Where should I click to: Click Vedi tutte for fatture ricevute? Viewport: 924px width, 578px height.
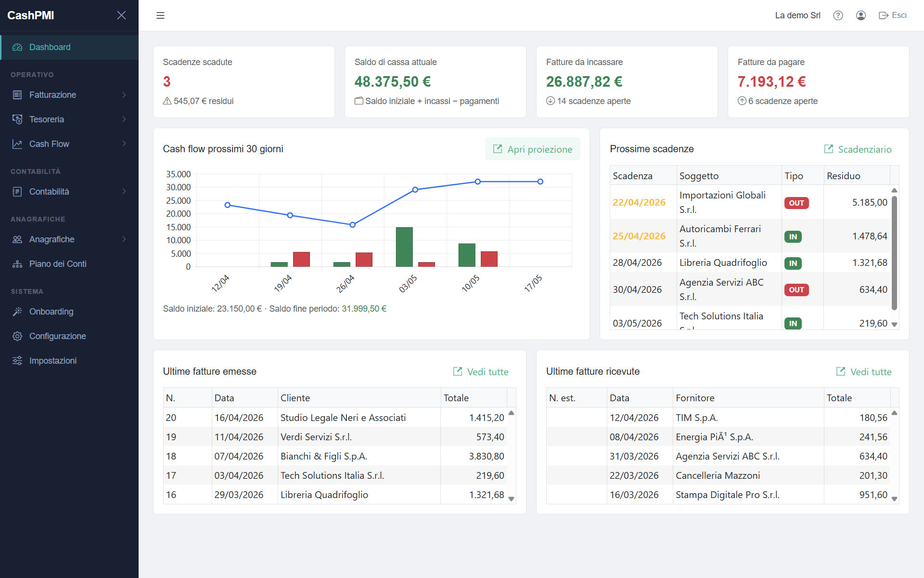(x=864, y=372)
